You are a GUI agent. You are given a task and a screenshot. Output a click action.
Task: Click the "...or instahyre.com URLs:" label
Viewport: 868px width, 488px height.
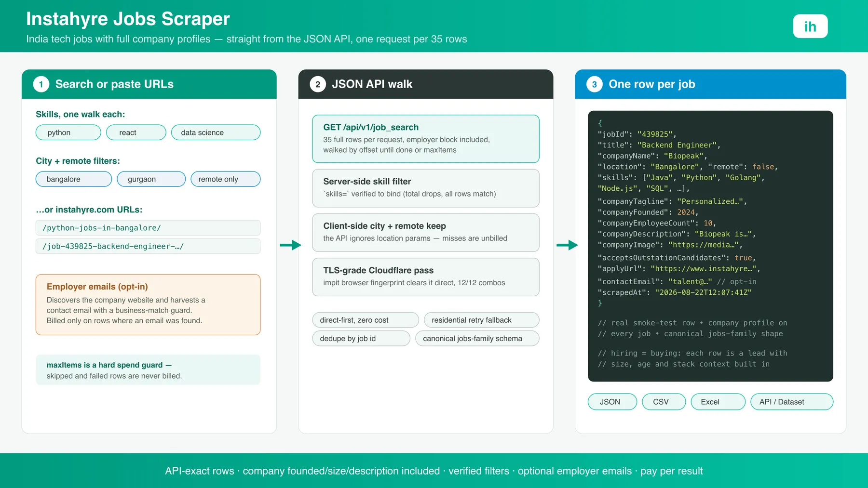click(89, 210)
